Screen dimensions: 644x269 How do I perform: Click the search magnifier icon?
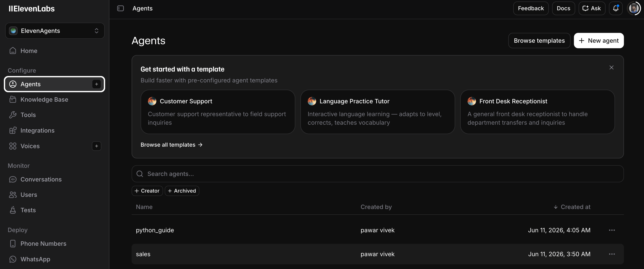(x=140, y=174)
